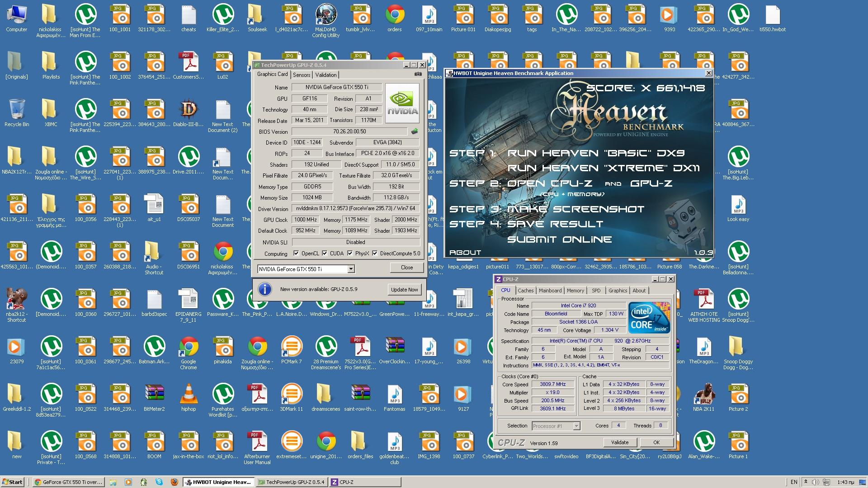Select the ti550.hwbot file icon

click(x=773, y=18)
